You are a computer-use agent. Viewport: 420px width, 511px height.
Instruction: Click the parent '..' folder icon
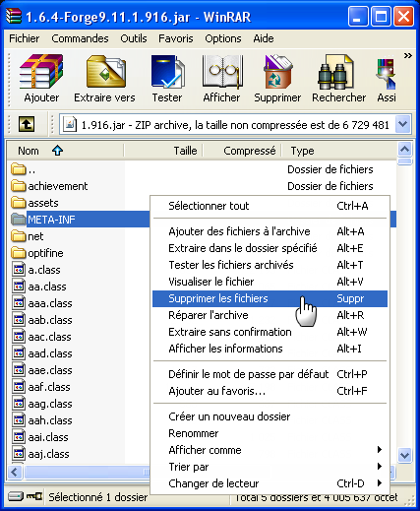coord(19,169)
